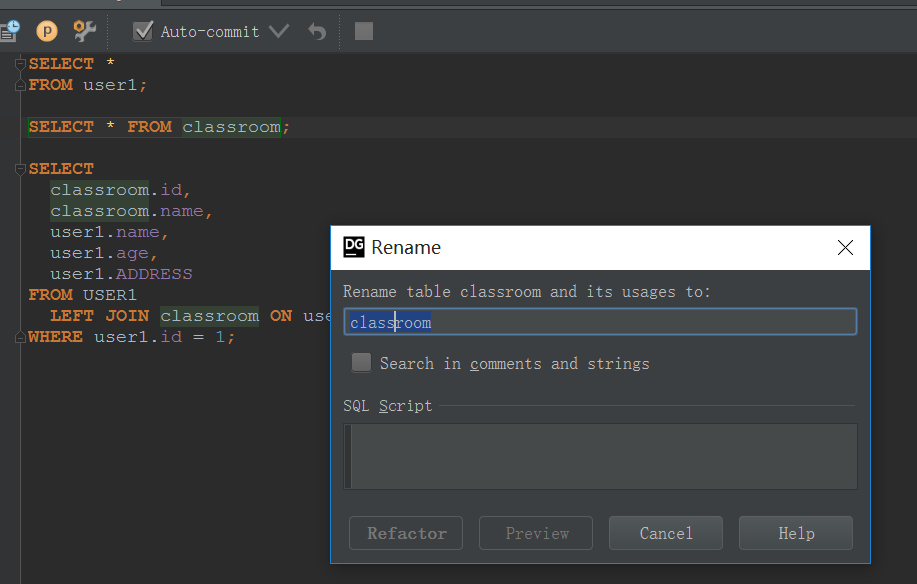Click the Preview button
This screenshot has width=917, height=584.
pyautogui.click(x=535, y=532)
